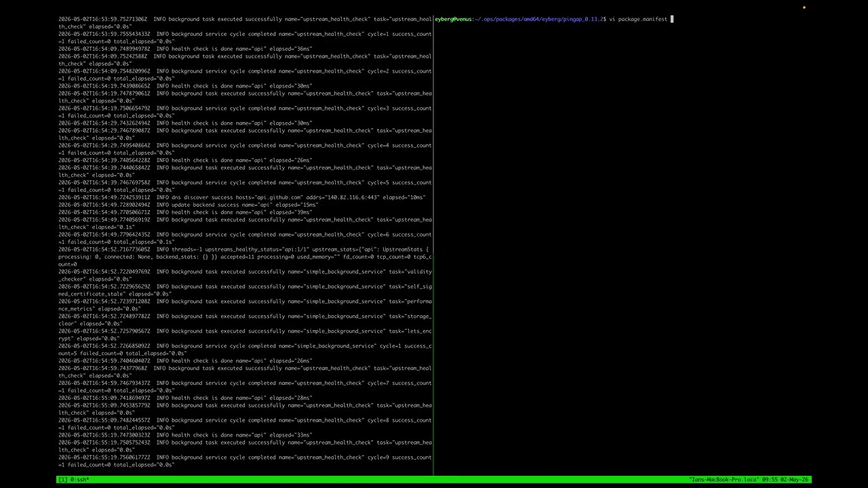The image size is (868, 488).
Task: Click cycle=7 in upstream_health_check log
Action: [378, 383]
